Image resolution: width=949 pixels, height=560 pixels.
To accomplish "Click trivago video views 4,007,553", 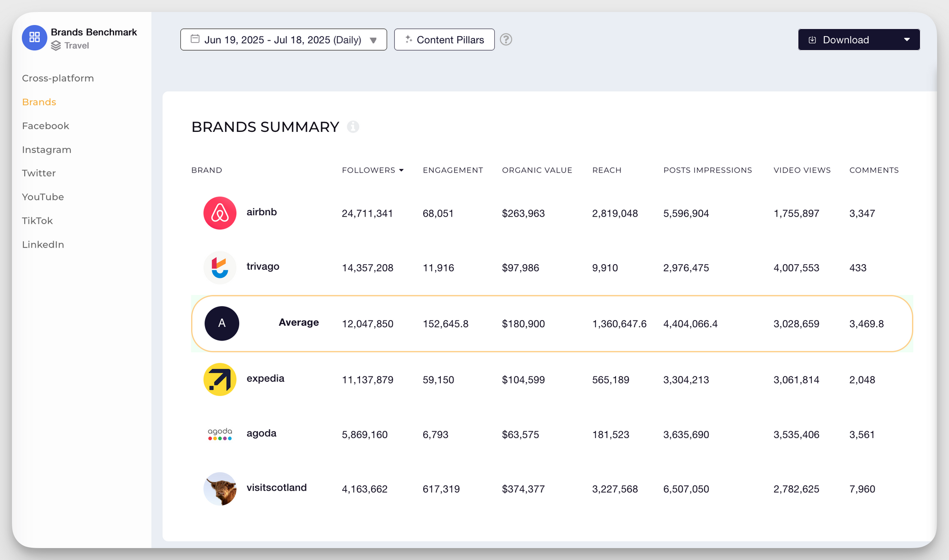I will point(796,268).
